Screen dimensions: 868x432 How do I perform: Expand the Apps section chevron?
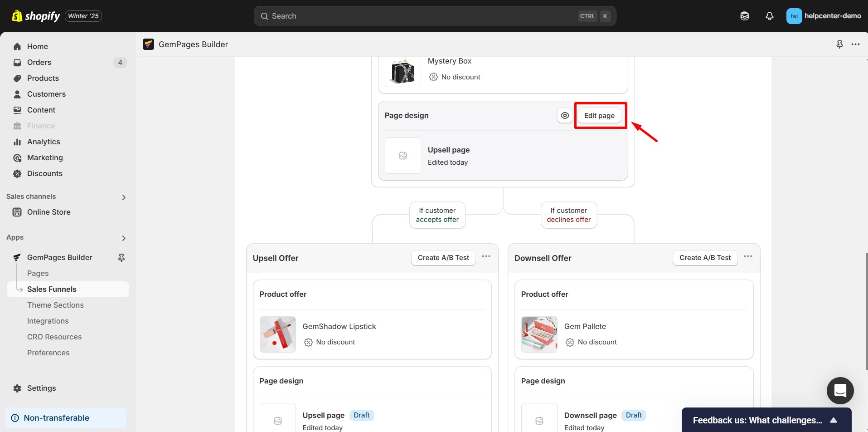click(x=123, y=238)
